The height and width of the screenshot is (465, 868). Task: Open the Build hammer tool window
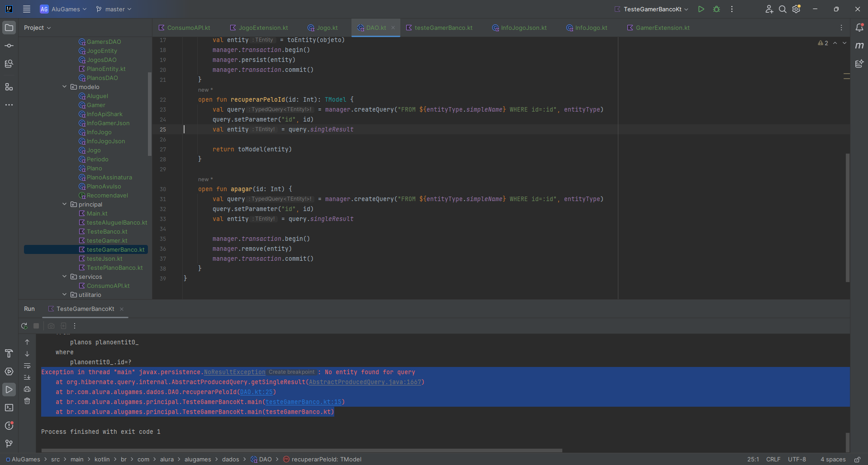pyautogui.click(x=9, y=353)
